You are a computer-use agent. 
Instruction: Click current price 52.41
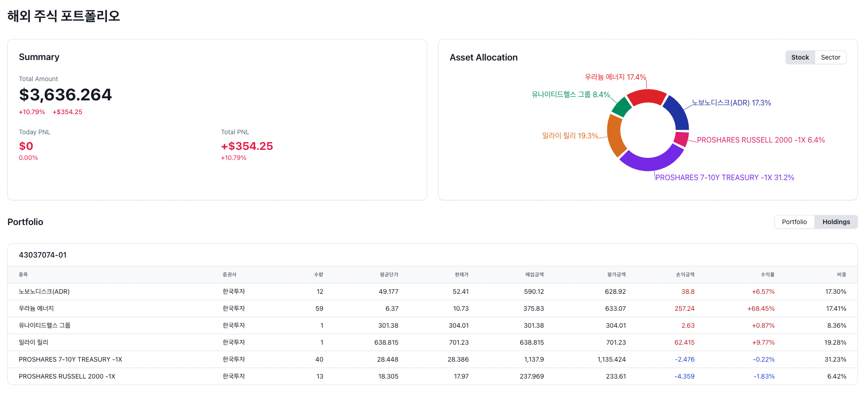pyautogui.click(x=461, y=291)
